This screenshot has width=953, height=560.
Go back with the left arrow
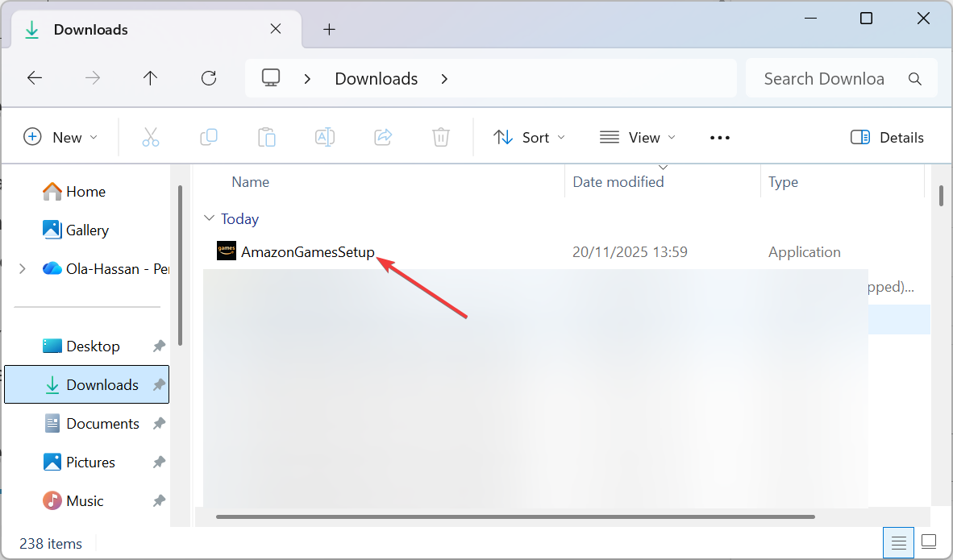click(x=35, y=77)
